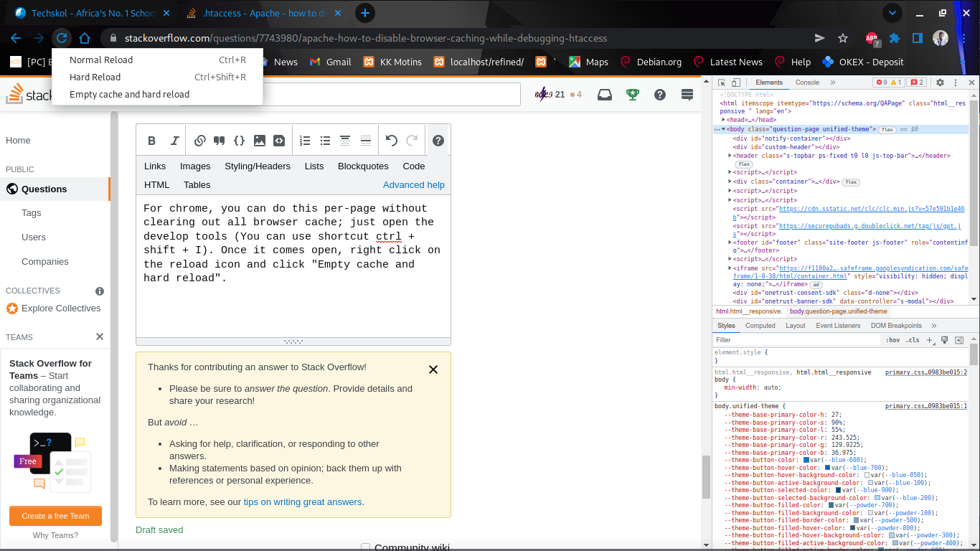Show more DevTools tabs after Console
The image size is (980, 551).
(x=833, y=83)
